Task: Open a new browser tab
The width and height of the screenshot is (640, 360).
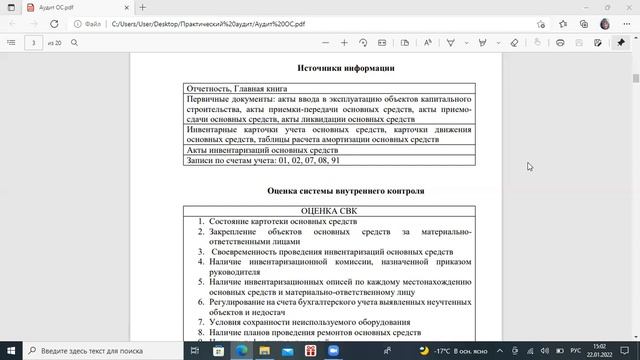Action: pyautogui.click(x=142, y=7)
